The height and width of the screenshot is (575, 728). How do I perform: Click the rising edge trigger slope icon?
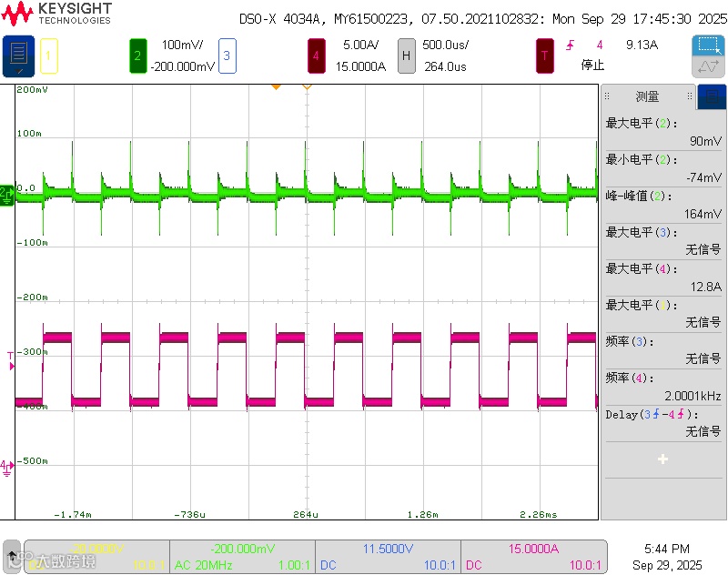point(571,45)
